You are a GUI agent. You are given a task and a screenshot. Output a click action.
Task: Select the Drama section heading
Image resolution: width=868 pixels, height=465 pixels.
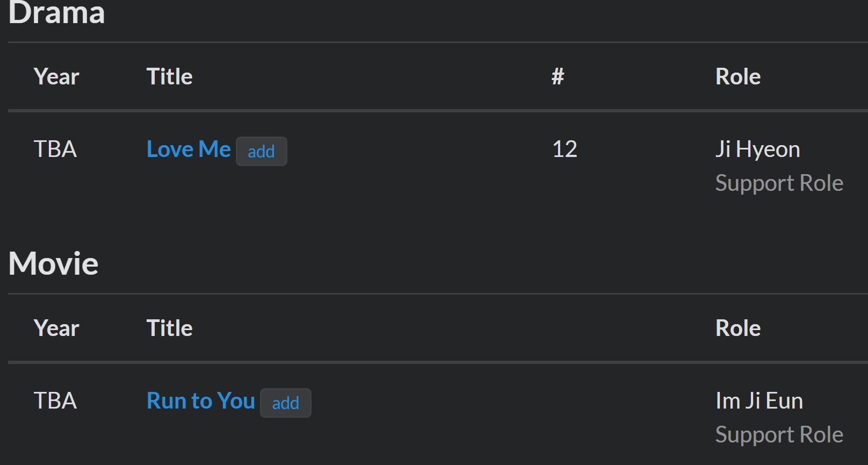[56, 12]
